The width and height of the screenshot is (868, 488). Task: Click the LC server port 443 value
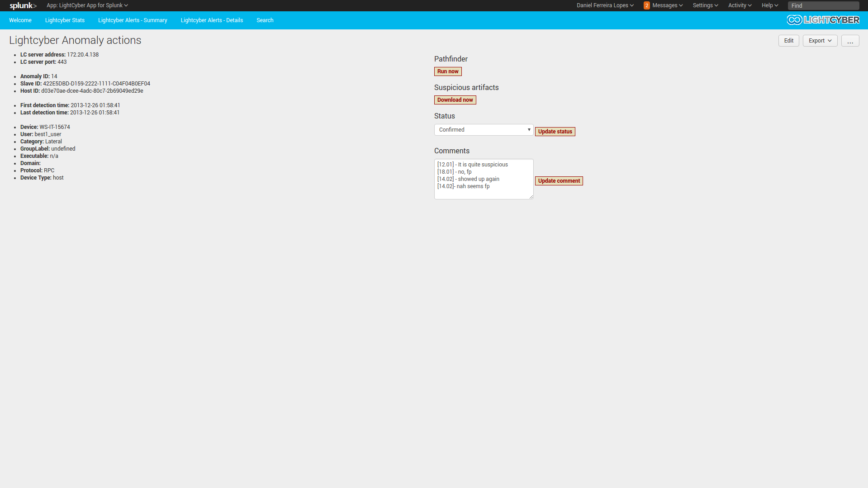point(62,62)
